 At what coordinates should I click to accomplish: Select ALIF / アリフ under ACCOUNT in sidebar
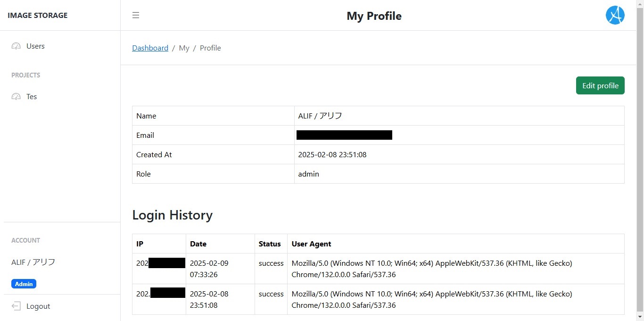click(33, 262)
